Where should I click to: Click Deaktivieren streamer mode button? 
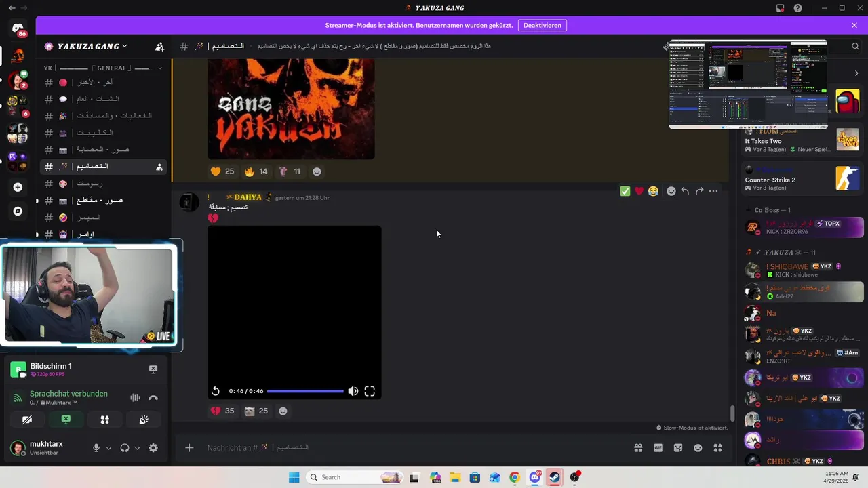[x=542, y=25]
